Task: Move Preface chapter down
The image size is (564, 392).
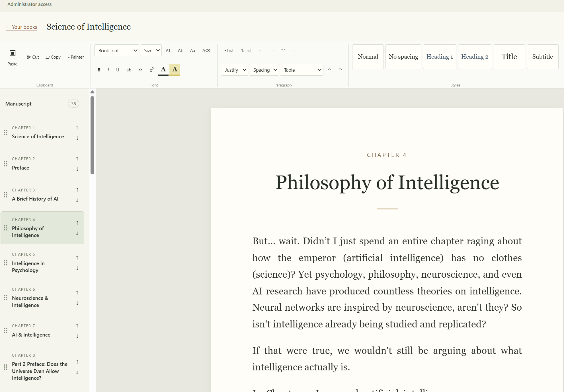Action: pos(77,169)
